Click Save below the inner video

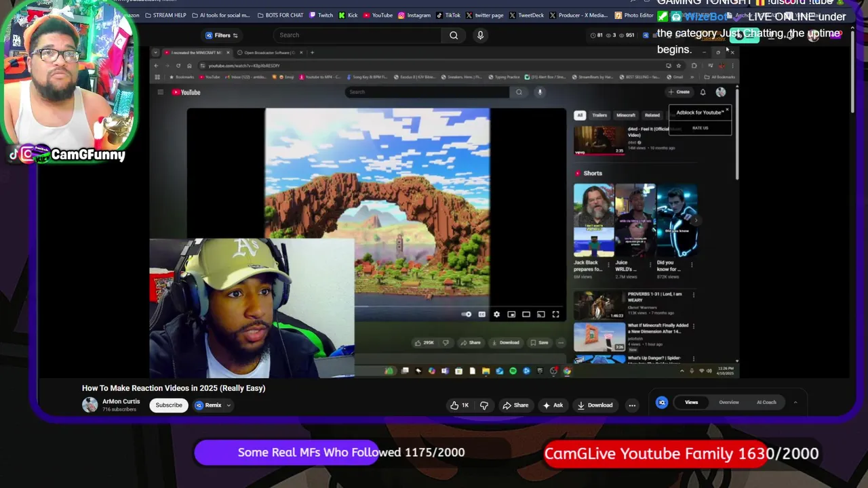pyautogui.click(x=539, y=343)
